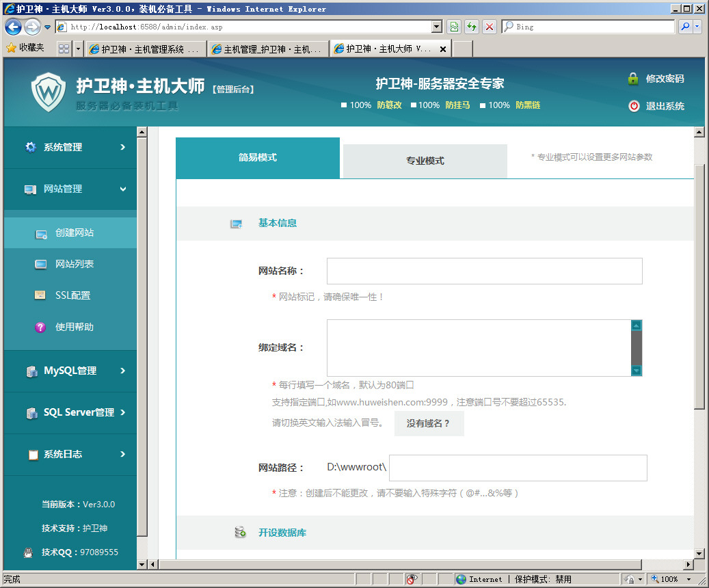
Task: Click the MySQL管理 database icon
Action: click(31, 371)
